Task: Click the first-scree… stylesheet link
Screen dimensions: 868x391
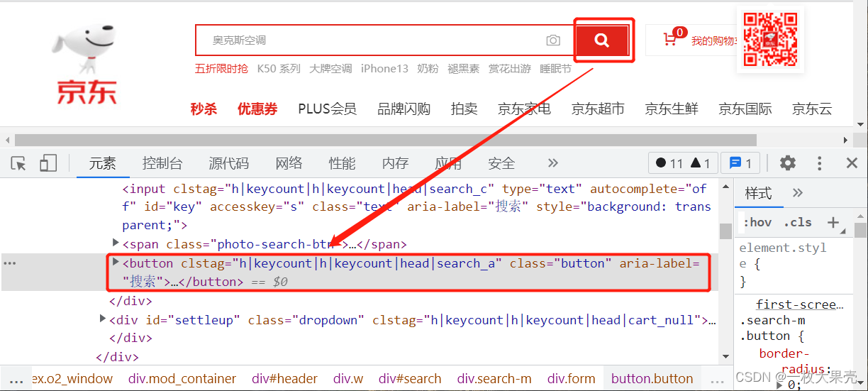Action: pyautogui.click(x=800, y=304)
